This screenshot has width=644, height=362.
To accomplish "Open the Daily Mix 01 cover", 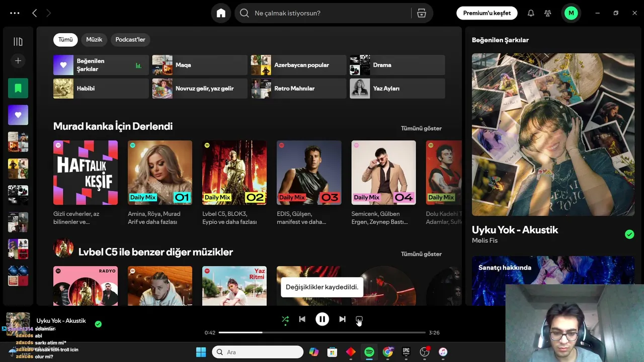I will (160, 172).
